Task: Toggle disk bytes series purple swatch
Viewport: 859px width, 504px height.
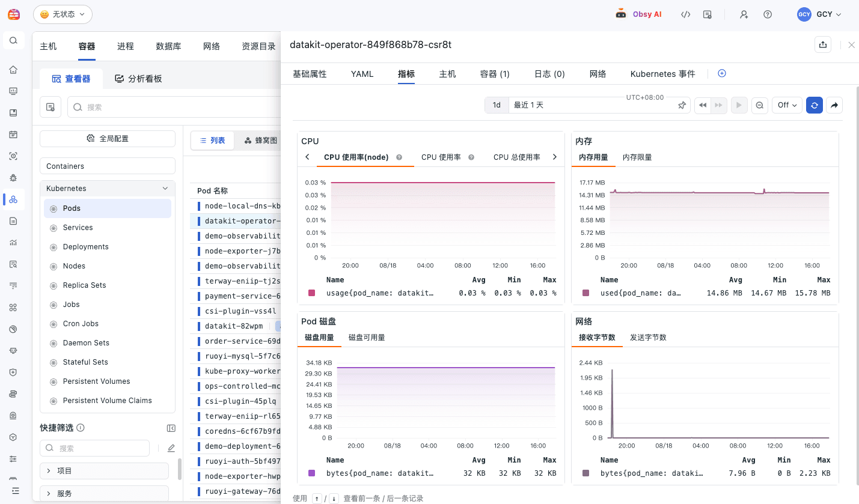Action: pyautogui.click(x=311, y=473)
